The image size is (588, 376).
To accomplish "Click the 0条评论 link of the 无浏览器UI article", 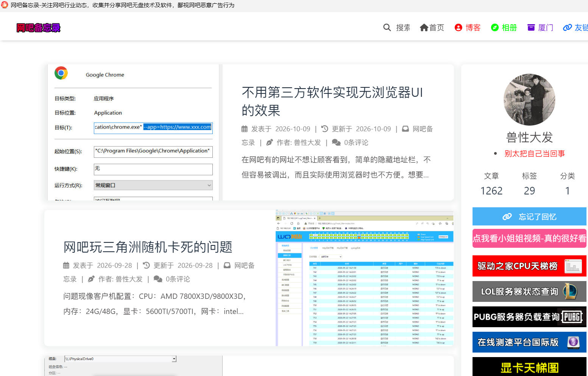I will (x=356, y=143).
